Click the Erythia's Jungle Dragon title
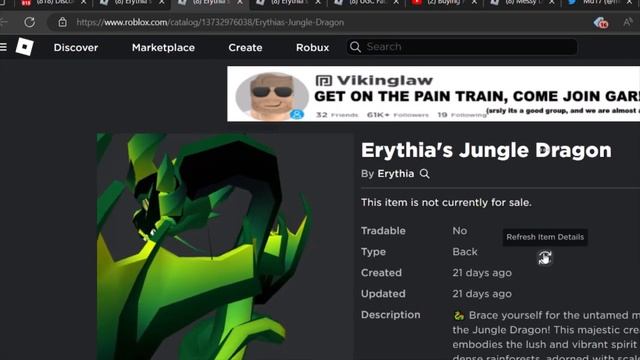This screenshot has width=640, height=360. click(x=486, y=150)
